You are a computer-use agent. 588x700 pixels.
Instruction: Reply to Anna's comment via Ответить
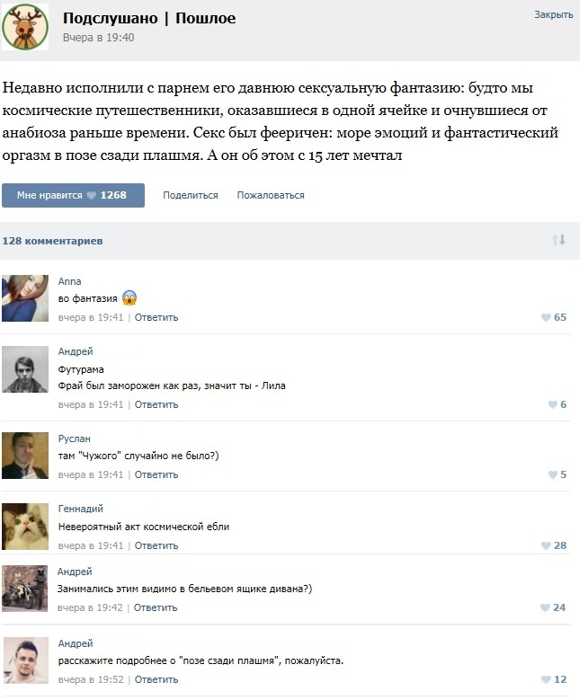coord(156,317)
